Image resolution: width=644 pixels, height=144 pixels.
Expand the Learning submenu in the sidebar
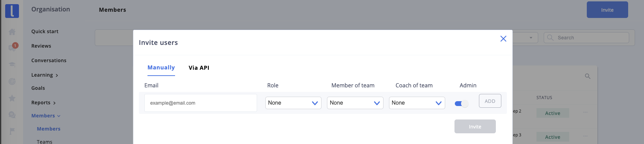(44, 75)
